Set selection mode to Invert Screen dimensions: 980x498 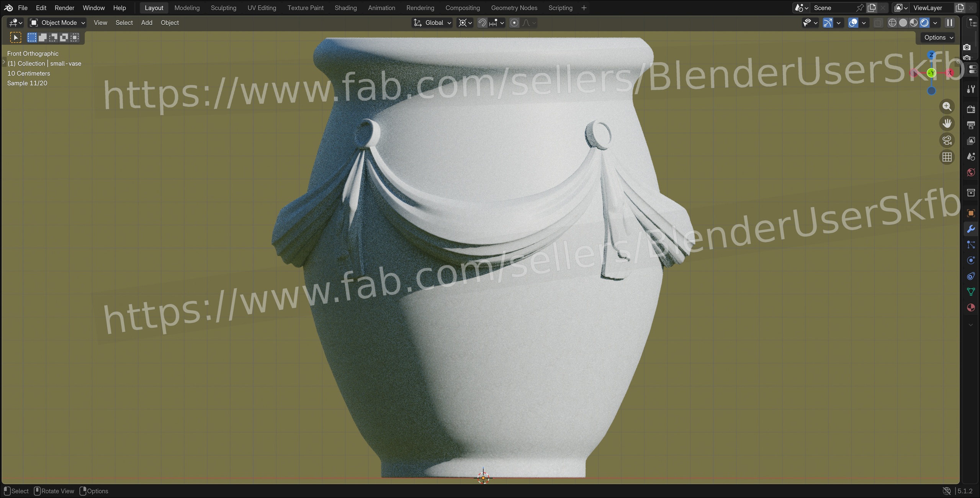coord(64,38)
